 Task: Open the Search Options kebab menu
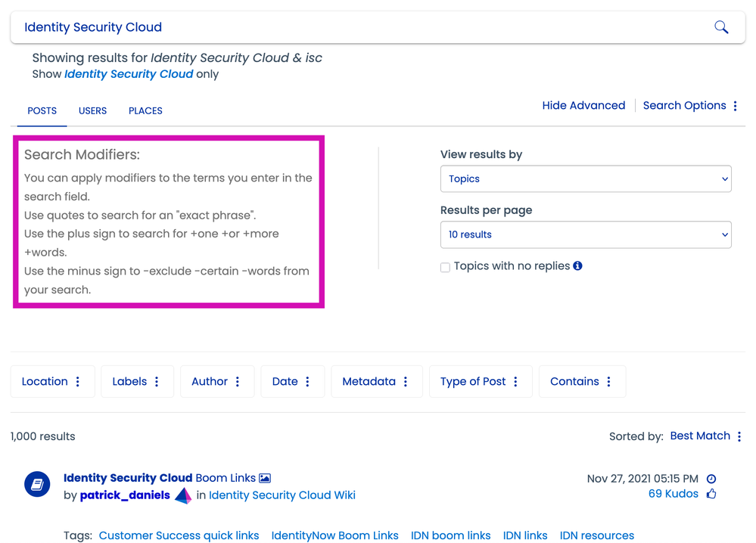[x=735, y=106]
